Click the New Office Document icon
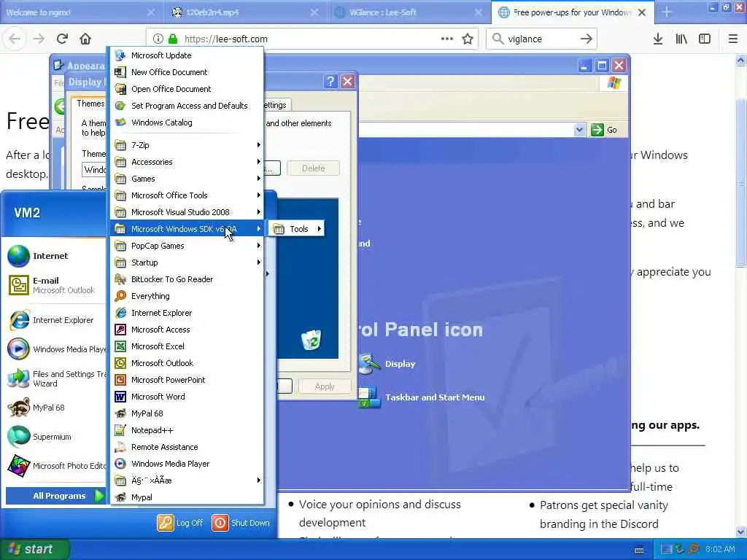 click(x=120, y=72)
